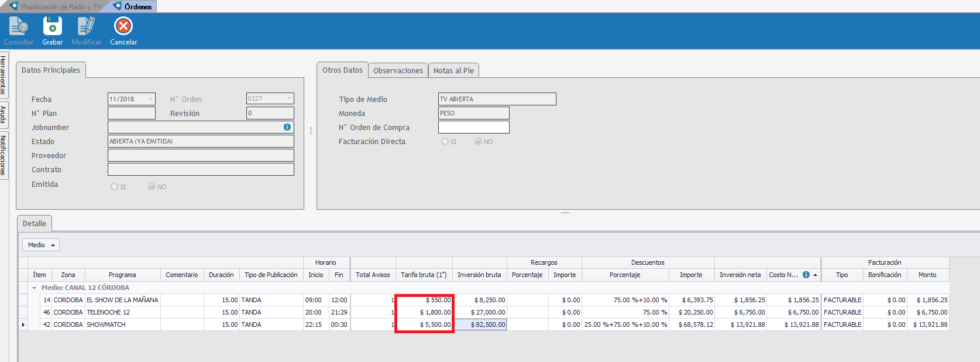Open the Notas al Pie tab

click(x=453, y=70)
